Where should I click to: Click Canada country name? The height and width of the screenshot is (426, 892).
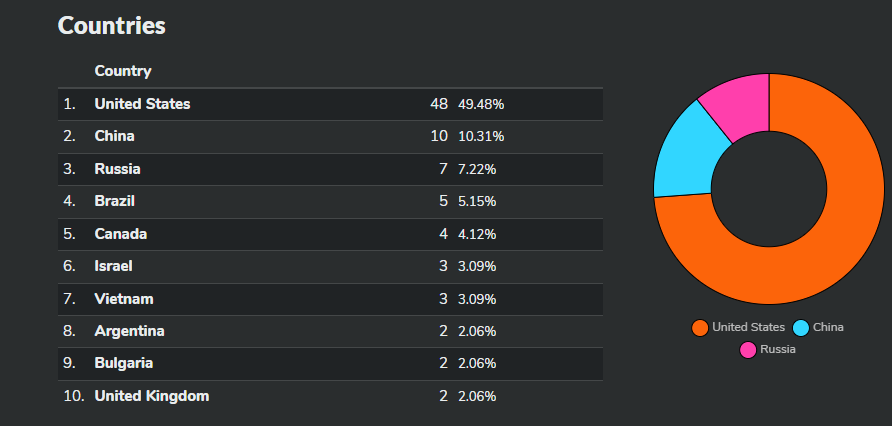(121, 234)
